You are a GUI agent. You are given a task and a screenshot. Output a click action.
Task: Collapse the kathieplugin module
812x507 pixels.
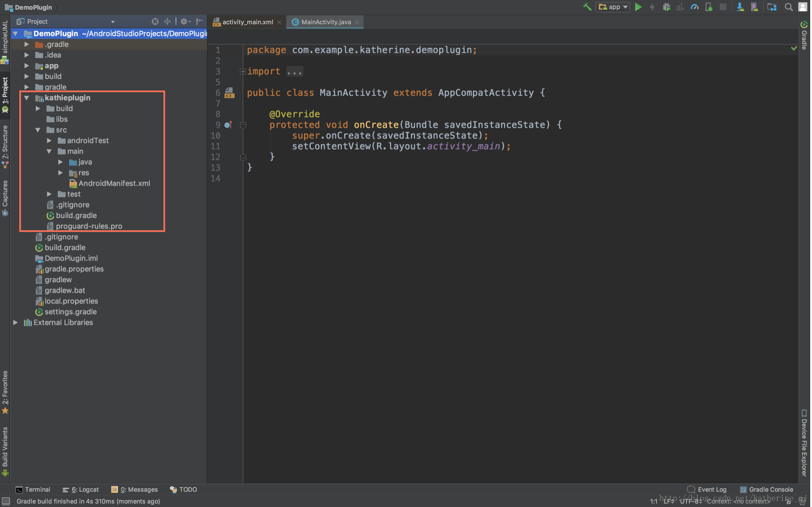(27, 98)
